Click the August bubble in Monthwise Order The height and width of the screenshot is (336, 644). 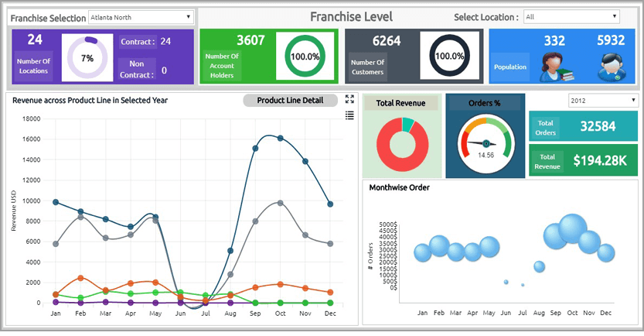click(x=540, y=266)
